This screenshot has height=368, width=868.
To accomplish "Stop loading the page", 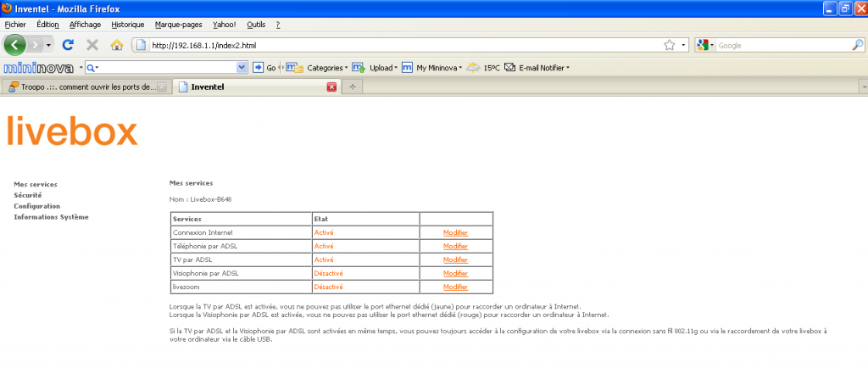I will tap(92, 45).
